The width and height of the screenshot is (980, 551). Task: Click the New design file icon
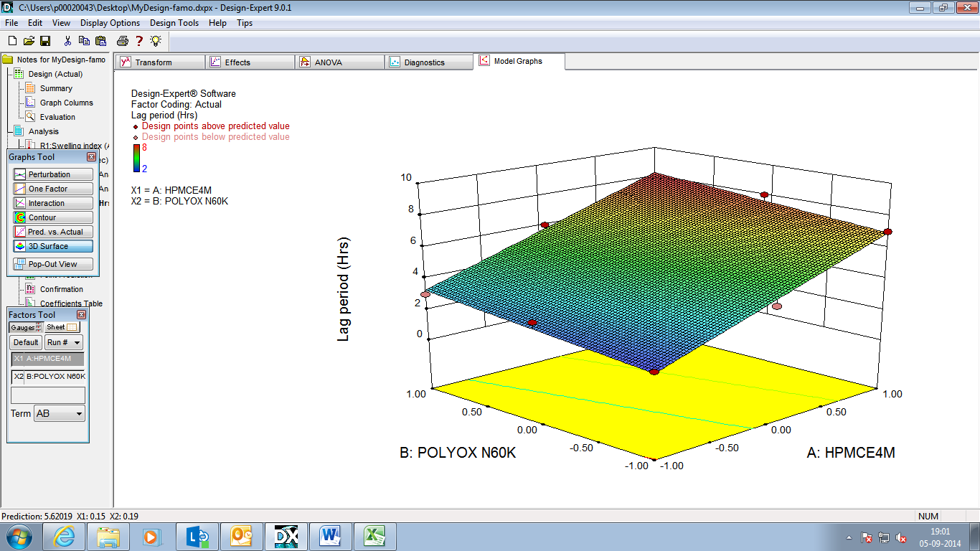tap(12, 41)
